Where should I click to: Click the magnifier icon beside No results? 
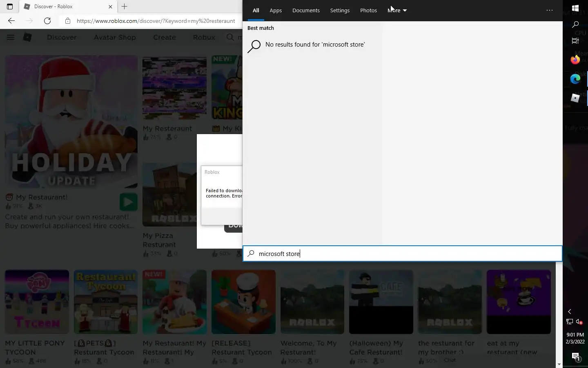pos(254,46)
